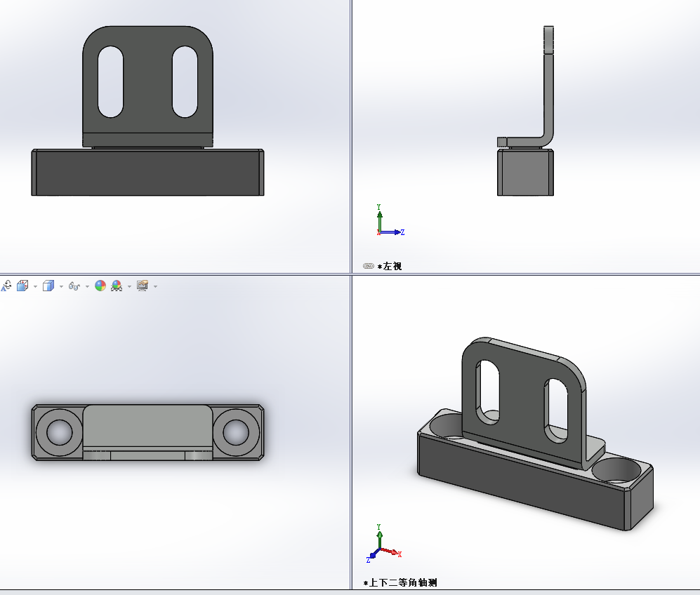Viewport: 700px width, 595px height.
Task: Open the View Orientation cube icon
Action: pyautogui.click(x=22, y=286)
